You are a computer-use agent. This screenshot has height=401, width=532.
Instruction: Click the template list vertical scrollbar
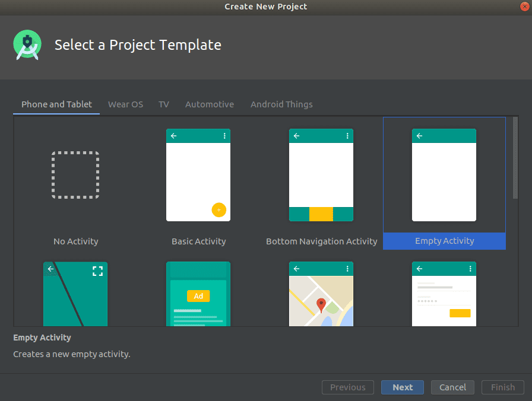point(515,158)
